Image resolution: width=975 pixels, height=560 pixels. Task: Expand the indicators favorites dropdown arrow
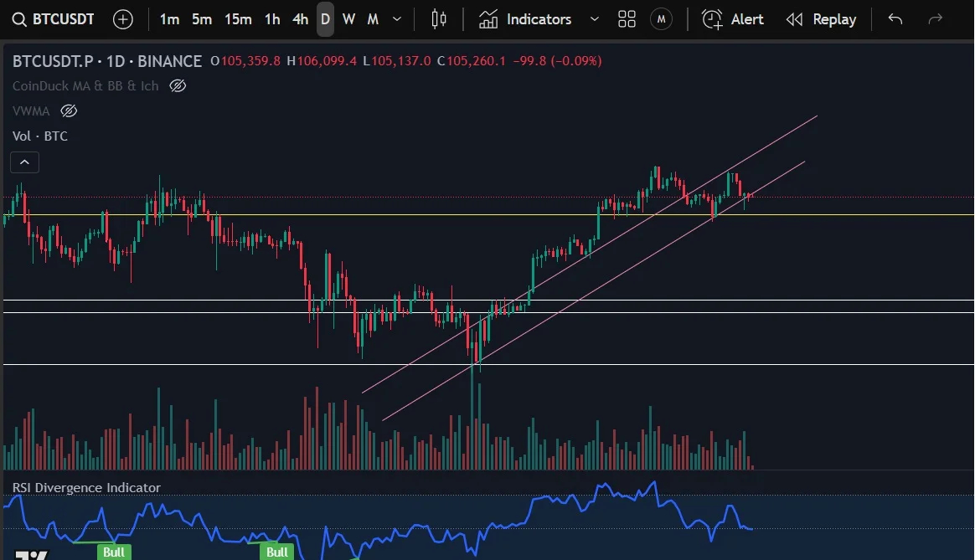pyautogui.click(x=595, y=19)
